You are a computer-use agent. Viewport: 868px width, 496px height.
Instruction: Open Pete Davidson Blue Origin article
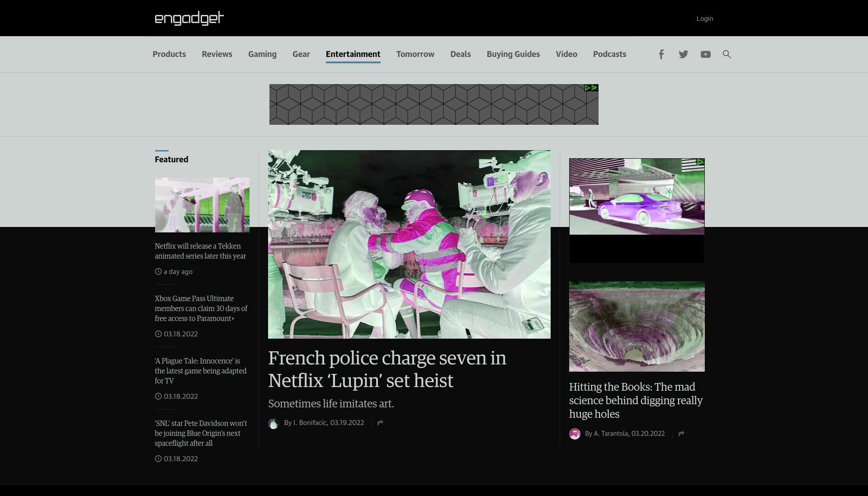[x=201, y=433]
